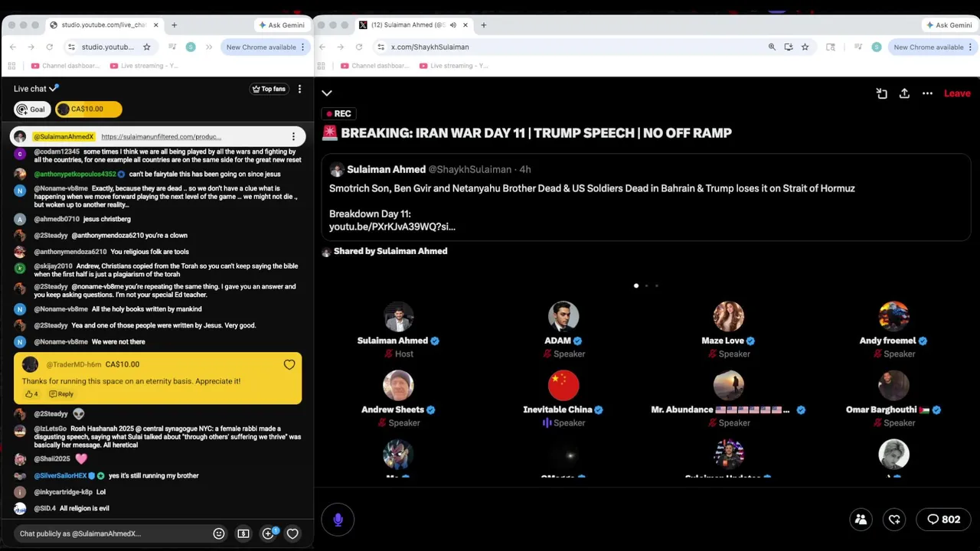Image resolution: width=980 pixels, height=551 pixels.
Task: Click the emoji picker in the YouTube chat box
Action: tap(219, 533)
